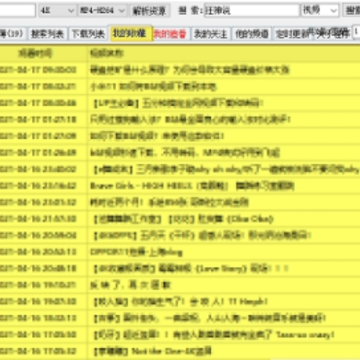This screenshot has height=360, width=360.
Task: Select the row titled Not the One
Action: click(x=180, y=351)
